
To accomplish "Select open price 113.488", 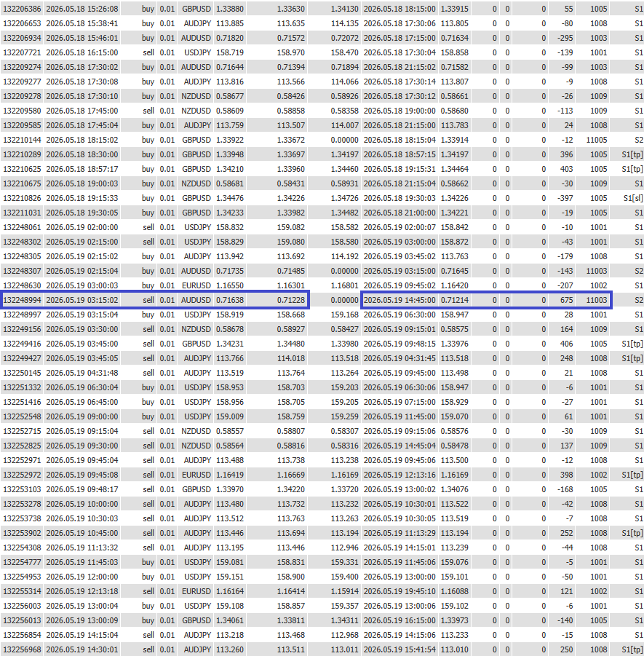I will click(x=229, y=460).
